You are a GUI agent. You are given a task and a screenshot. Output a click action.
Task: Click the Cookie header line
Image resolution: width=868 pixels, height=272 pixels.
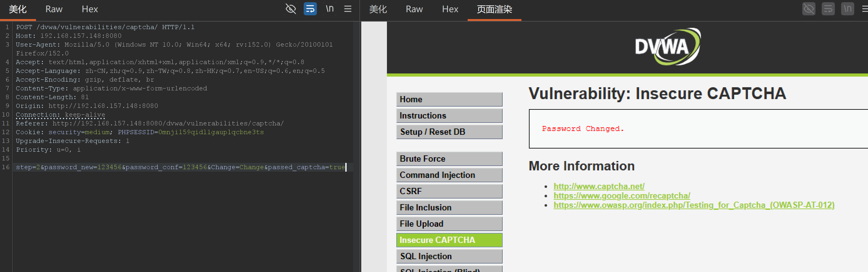click(x=140, y=132)
